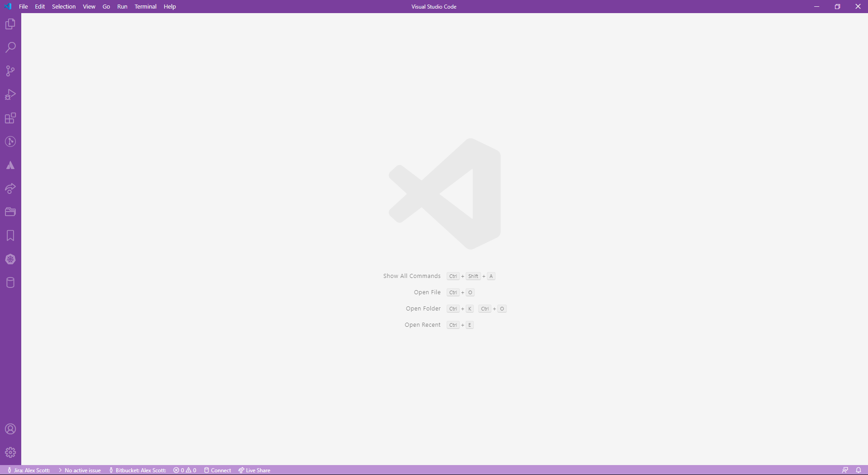This screenshot has width=868, height=475.
Task: Close the VS Code window
Action: pos(858,6)
